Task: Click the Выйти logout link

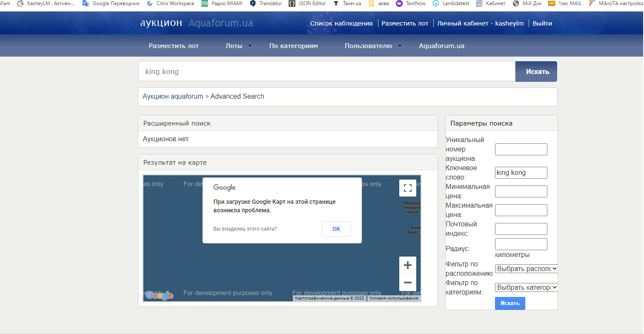Action: coord(542,23)
